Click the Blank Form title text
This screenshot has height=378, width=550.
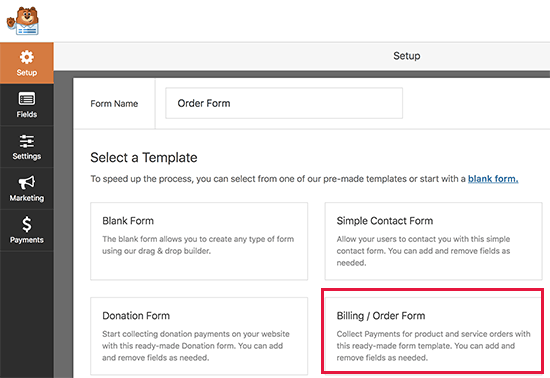[x=128, y=221]
